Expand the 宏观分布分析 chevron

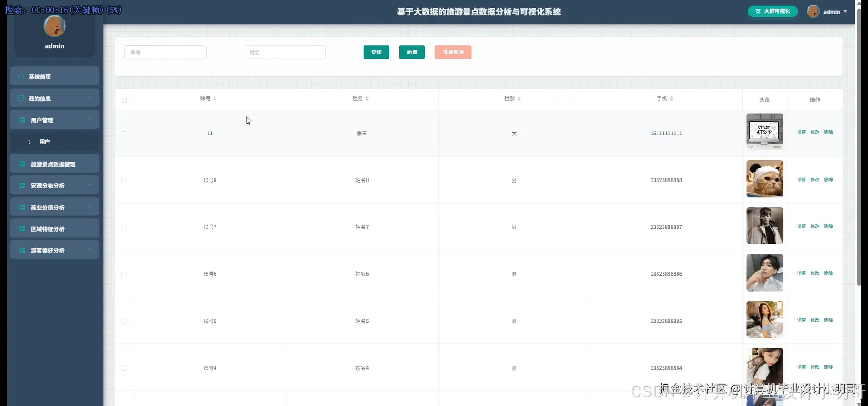click(90, 184)
